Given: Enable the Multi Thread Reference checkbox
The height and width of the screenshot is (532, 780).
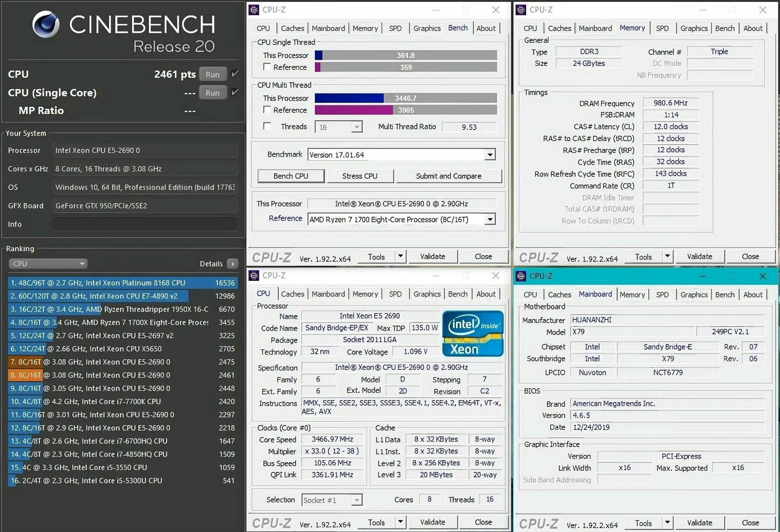Looking at the screenshot, I should coord(267,110).
